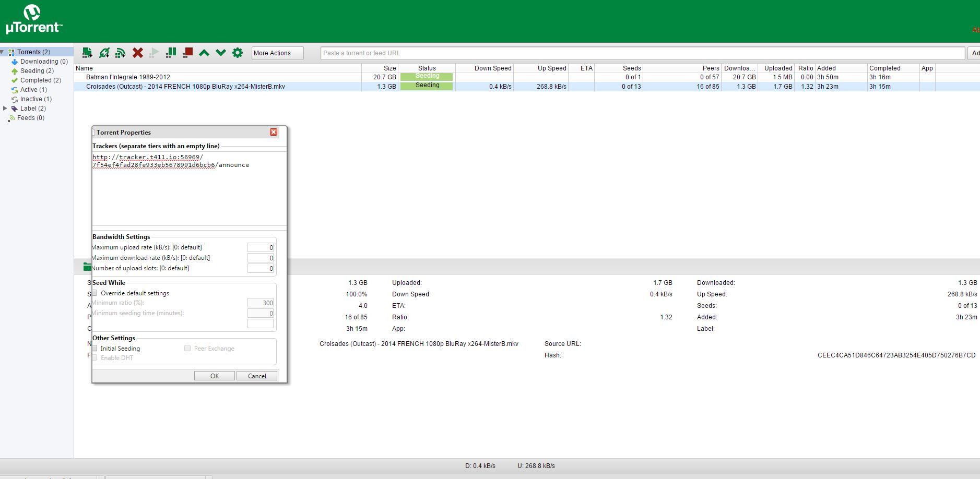This screenshot has height=479, width=980.
Task: Stop the selected torrent
Action: tap(187, 53)
